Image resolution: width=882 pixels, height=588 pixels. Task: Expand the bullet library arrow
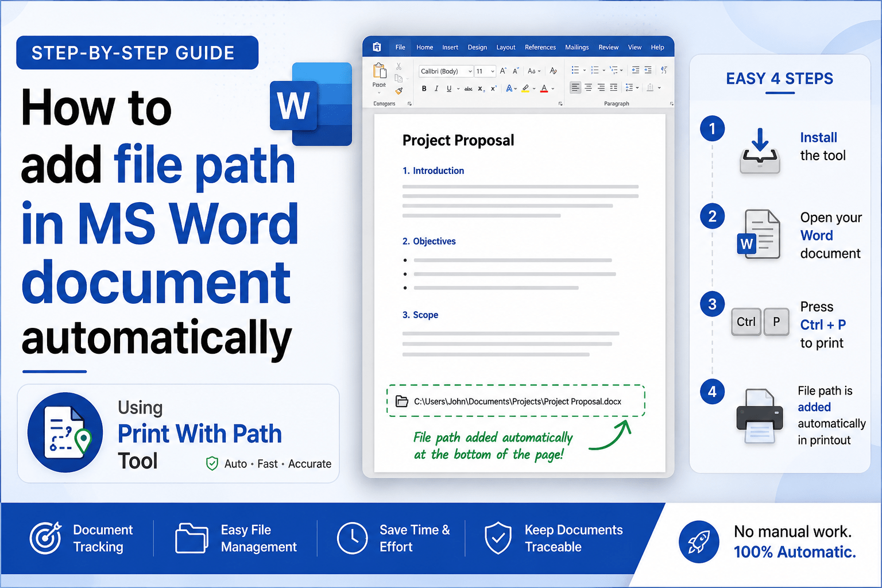(584, 71)
